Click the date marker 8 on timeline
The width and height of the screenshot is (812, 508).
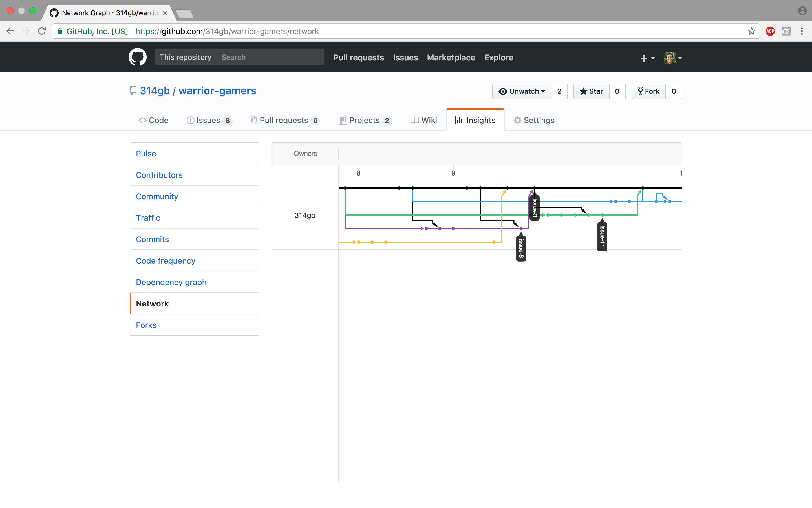tap(358, 173)
